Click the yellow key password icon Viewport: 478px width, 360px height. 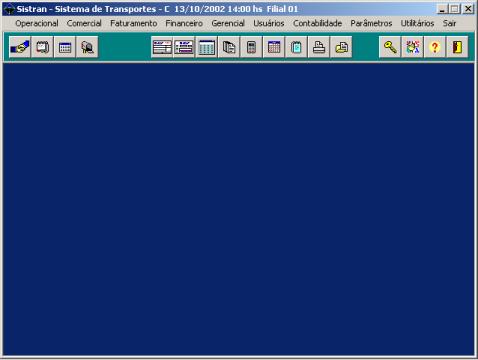(x=390, y=47)
